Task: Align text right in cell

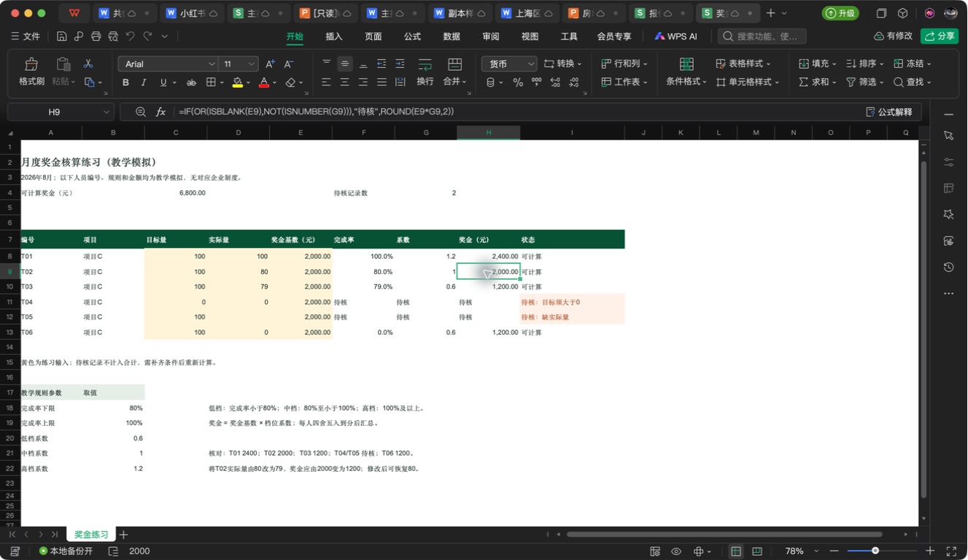Action: 363,82
